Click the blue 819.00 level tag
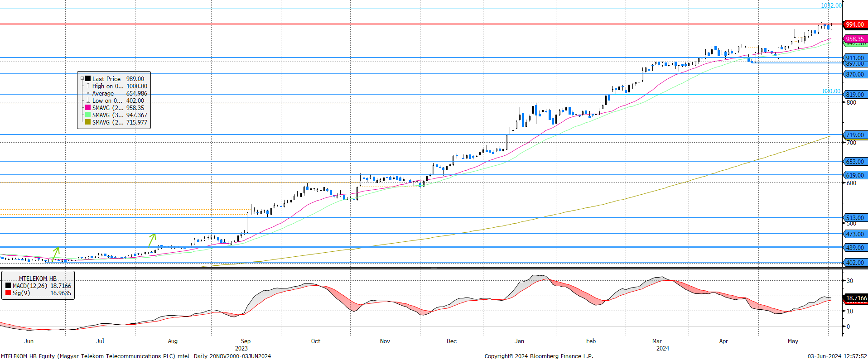 point(855,95)
